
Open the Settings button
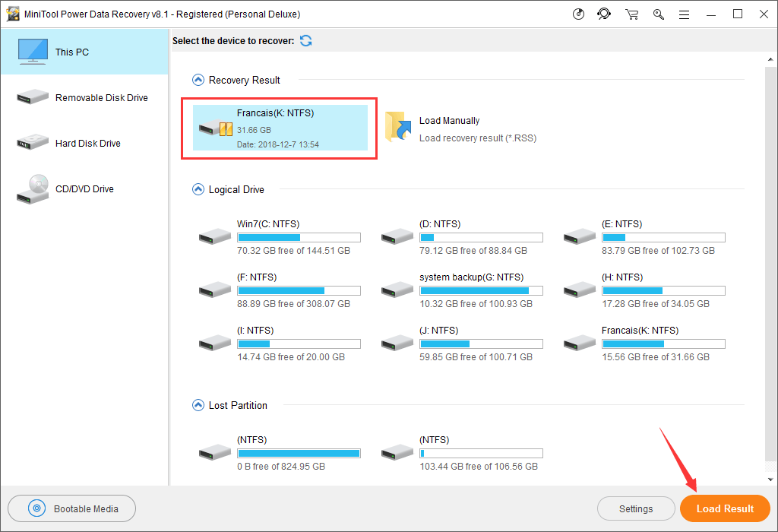pyautogui.click(x=636, y=508)
